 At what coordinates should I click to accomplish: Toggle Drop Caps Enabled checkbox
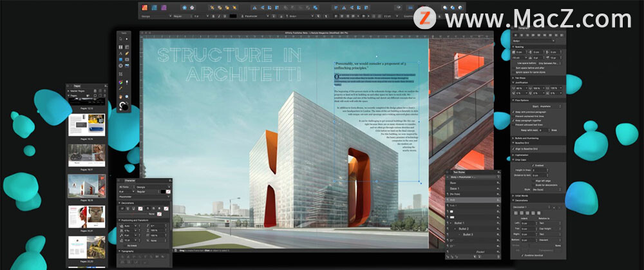(533, 165)
